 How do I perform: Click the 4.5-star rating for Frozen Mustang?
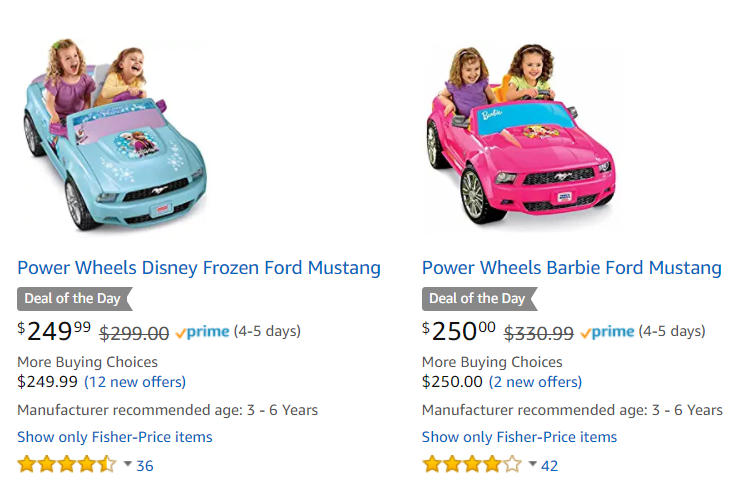(66, 464)
